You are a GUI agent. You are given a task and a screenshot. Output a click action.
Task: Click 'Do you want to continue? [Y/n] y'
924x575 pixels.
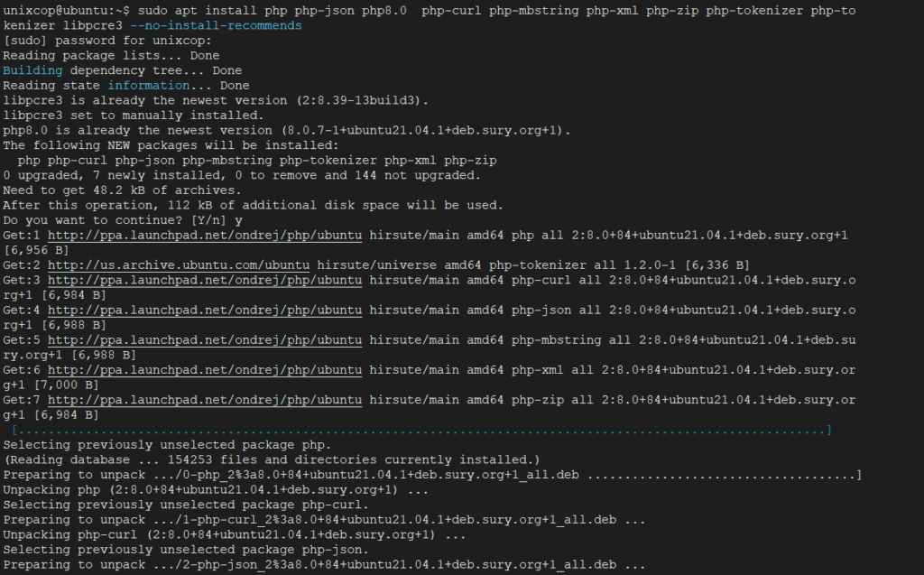tap(123, 220)
